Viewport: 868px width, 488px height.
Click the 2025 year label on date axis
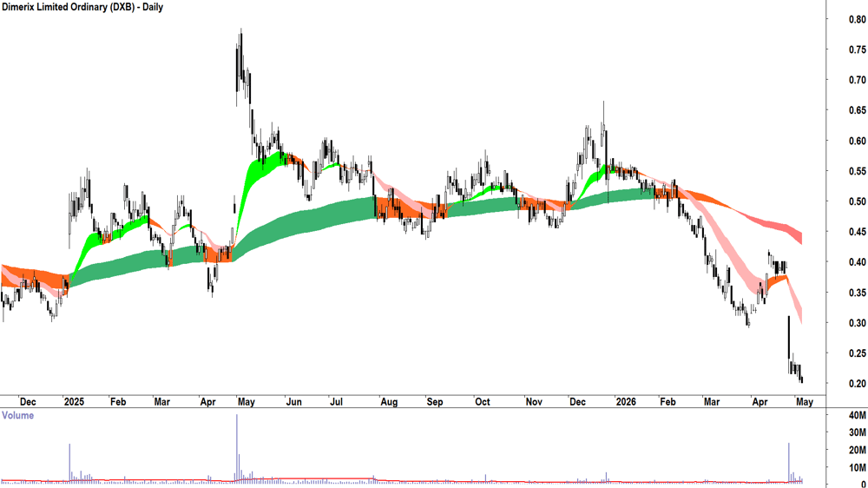point(73,401)
